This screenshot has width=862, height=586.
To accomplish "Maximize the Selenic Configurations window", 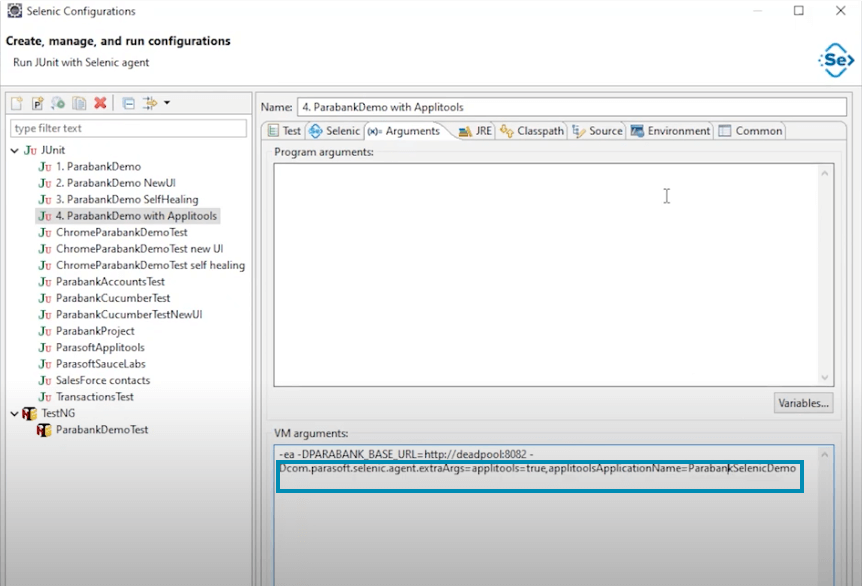I will pos(799,10).
